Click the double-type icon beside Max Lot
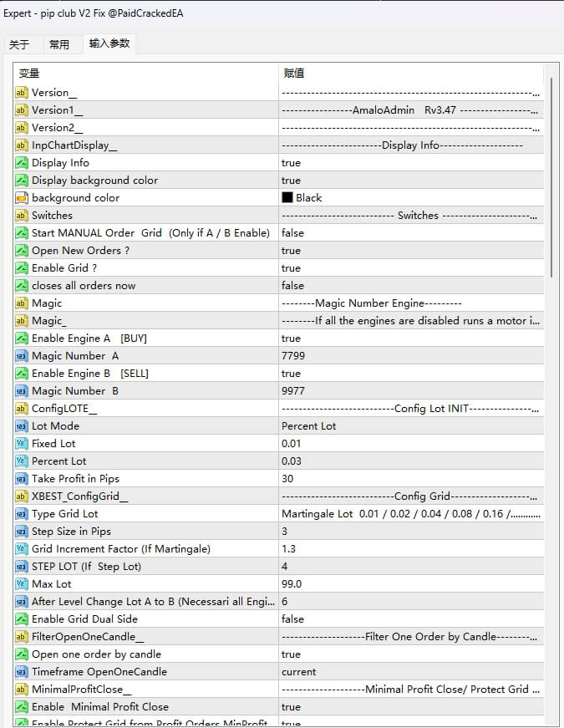This screenshot has height=728, width=564. [22, 584]
